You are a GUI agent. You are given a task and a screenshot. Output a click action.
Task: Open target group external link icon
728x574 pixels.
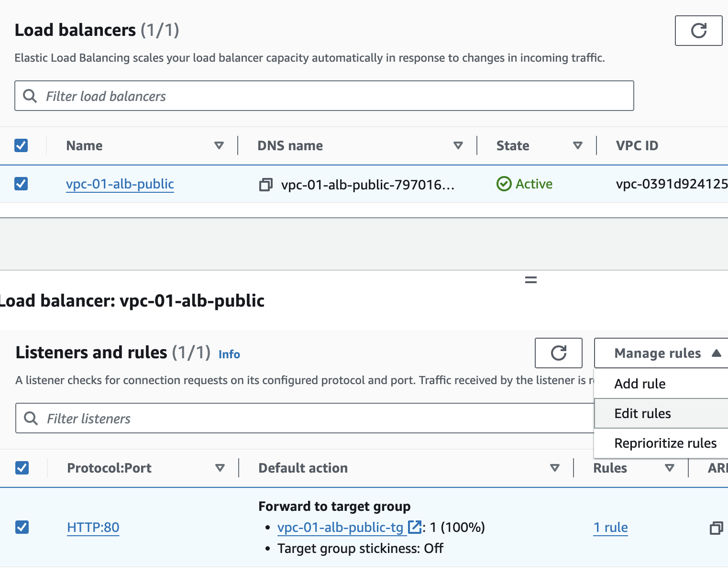[414, 527]
